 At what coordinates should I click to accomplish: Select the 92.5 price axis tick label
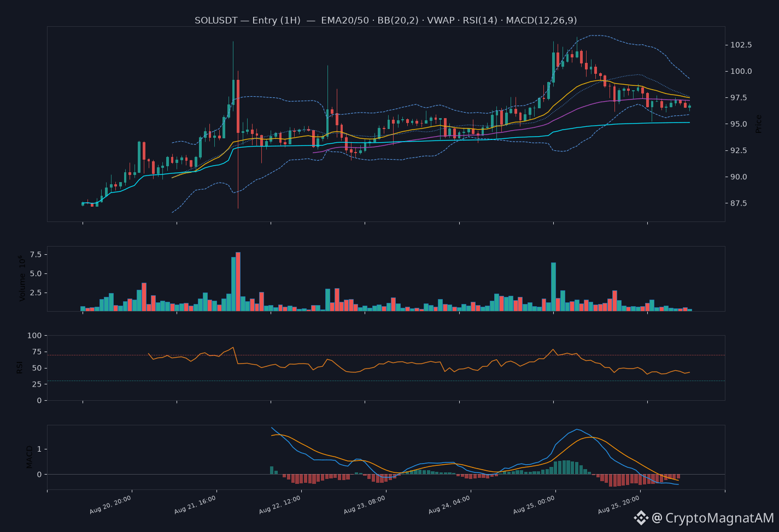pos(739,150)
